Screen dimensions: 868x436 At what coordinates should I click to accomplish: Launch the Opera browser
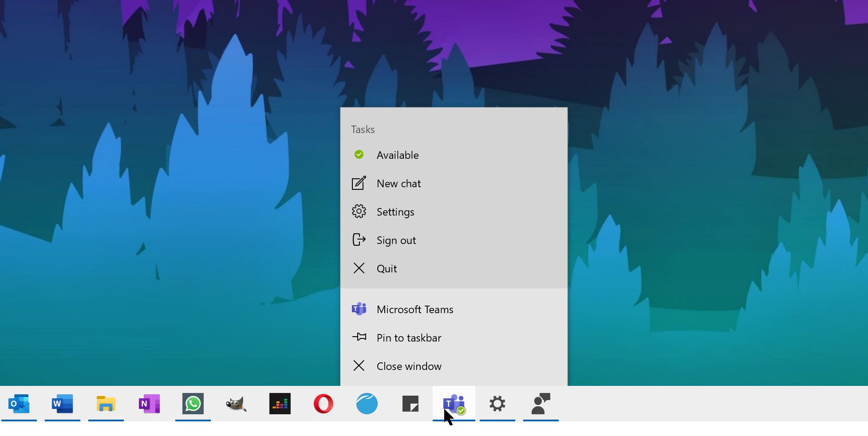pos(324,404)
